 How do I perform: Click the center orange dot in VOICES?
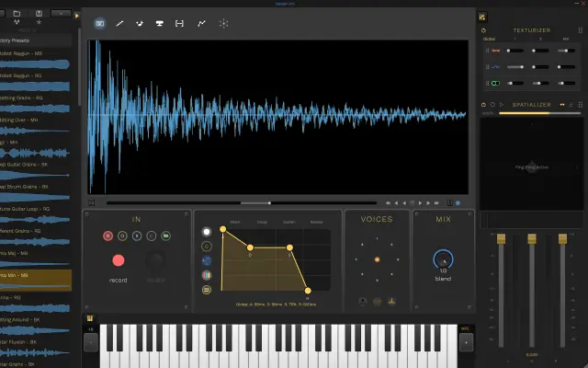coord(377,259)
